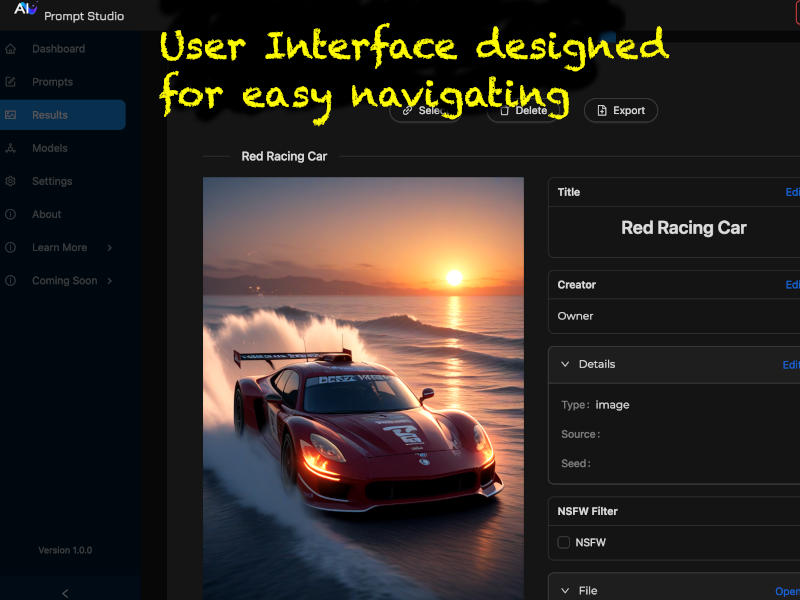
Task: Click the Prompts edit icon in sidebar
Action: 11,82
